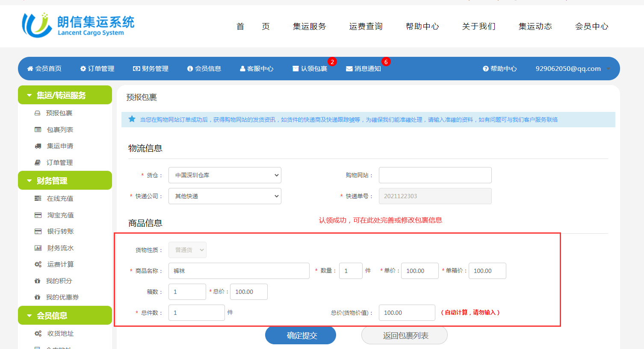Image resolution: width=644 pixels, height=349 pixels.
Task: Click the question mark icon for 帮助中心
Action: coord(486,69)
